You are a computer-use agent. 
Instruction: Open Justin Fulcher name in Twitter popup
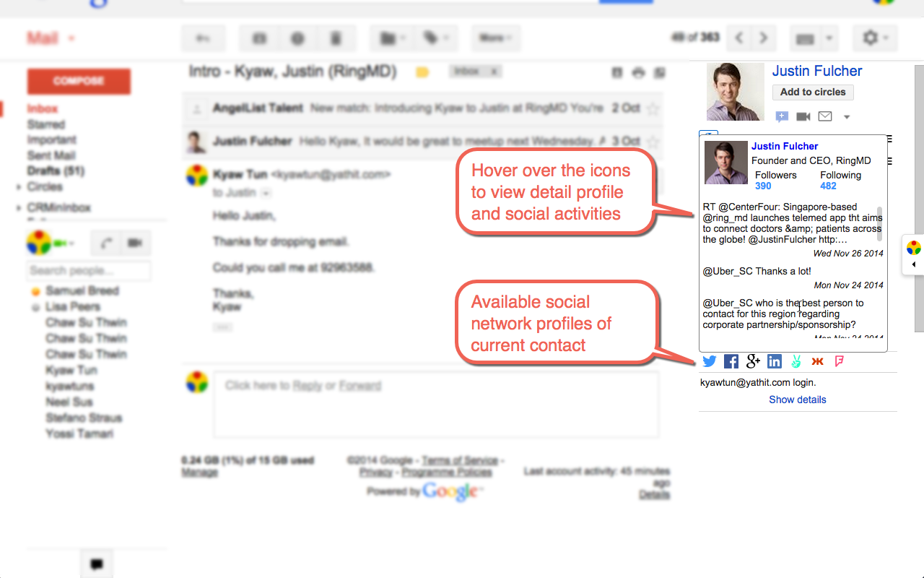(x=785, y=146)
